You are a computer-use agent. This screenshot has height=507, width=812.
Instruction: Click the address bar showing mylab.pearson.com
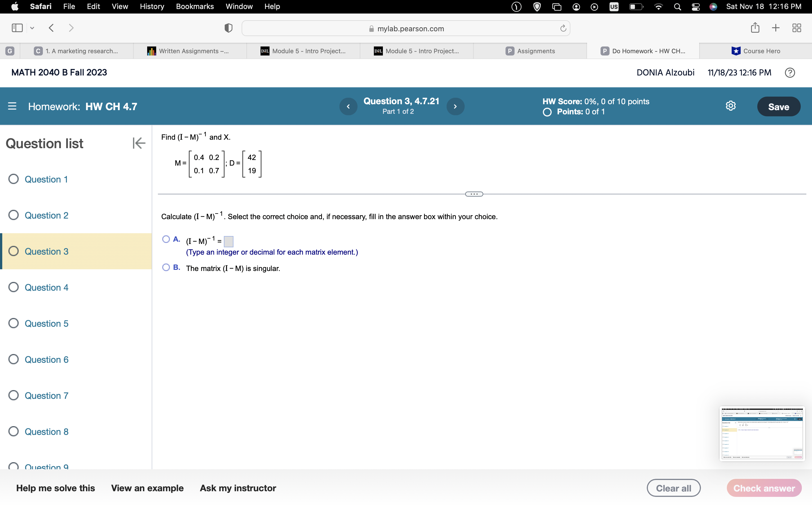click(x=406, y=28)
